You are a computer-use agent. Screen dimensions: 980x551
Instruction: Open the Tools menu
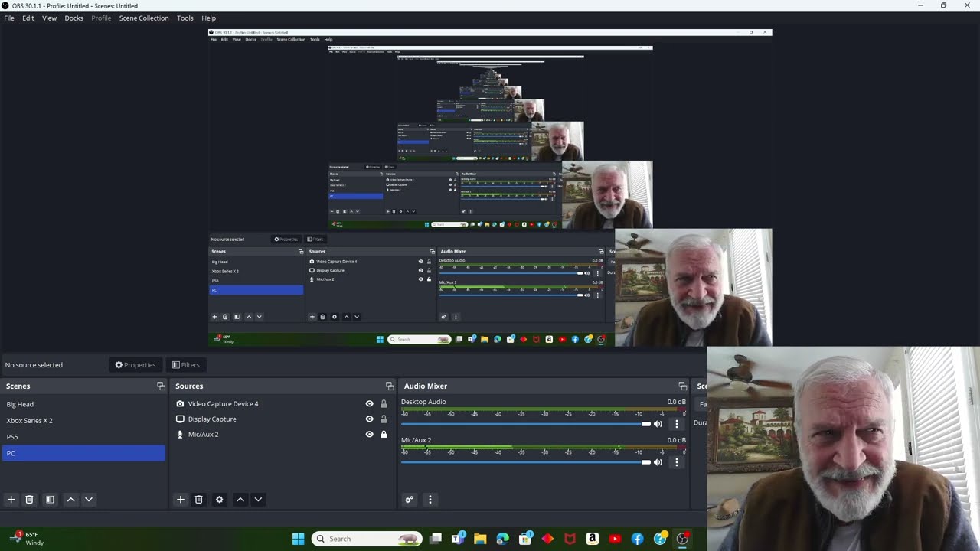coord(185,18)
